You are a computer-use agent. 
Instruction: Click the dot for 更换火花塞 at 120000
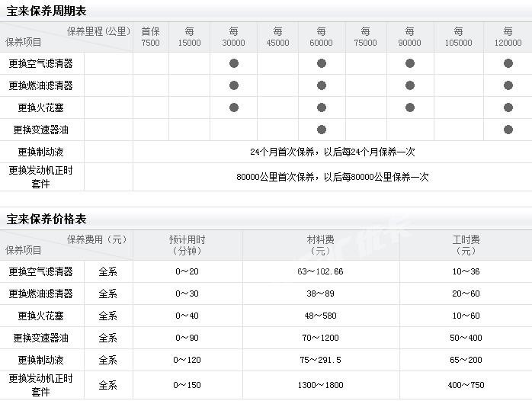[x=508, y=107]
